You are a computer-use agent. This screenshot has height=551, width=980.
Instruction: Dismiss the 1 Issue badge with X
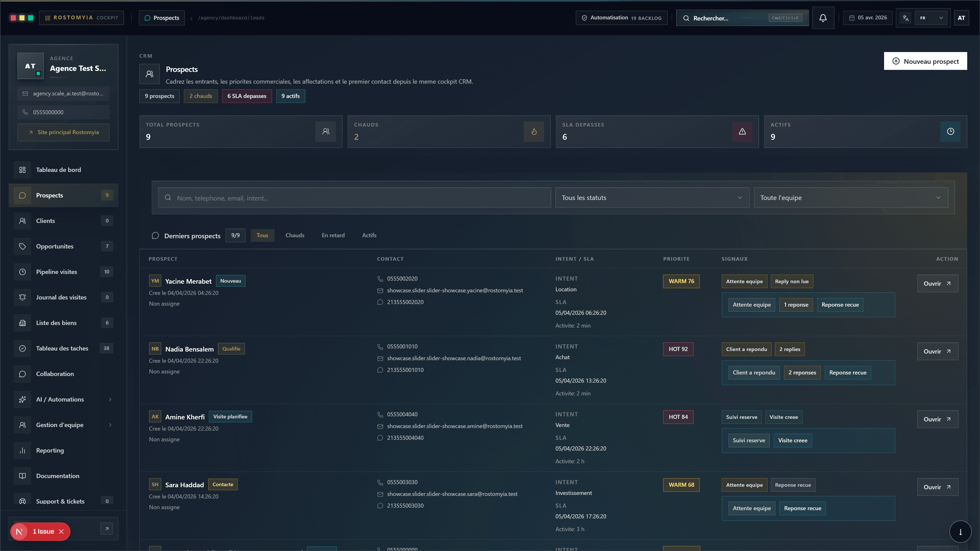tap(61, 532)
